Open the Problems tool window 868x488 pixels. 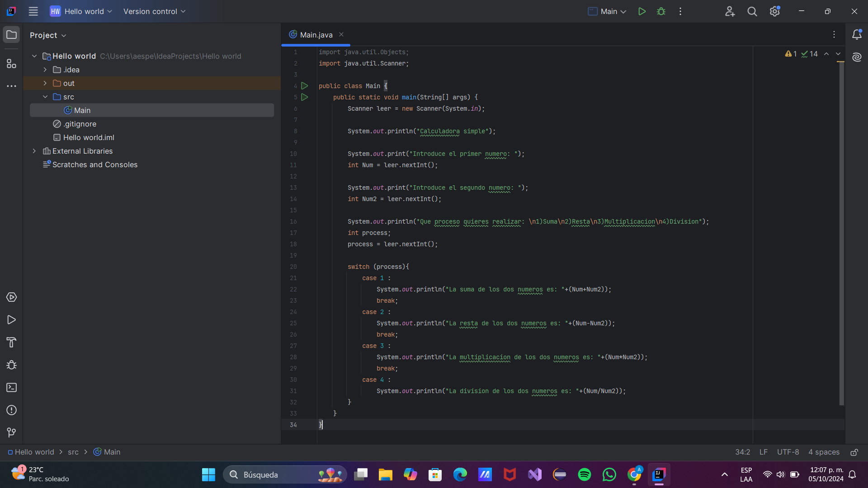pos(12,410)
